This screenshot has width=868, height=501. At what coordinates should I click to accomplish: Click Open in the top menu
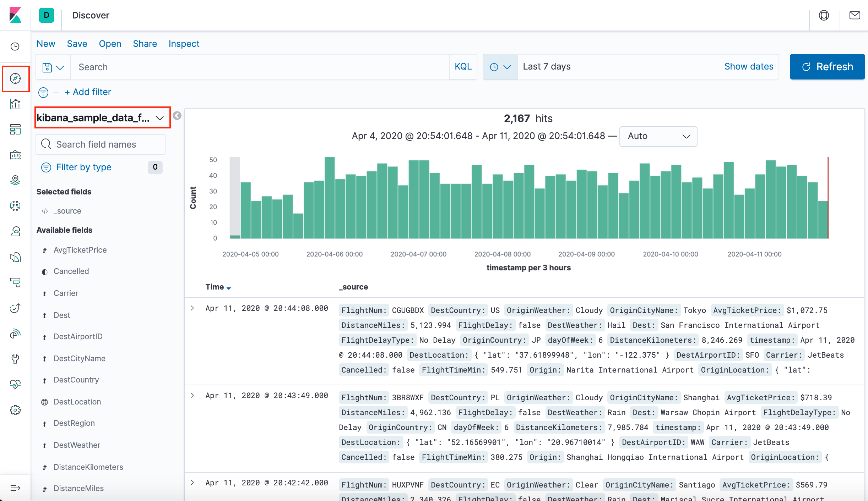tap(110, 44)
